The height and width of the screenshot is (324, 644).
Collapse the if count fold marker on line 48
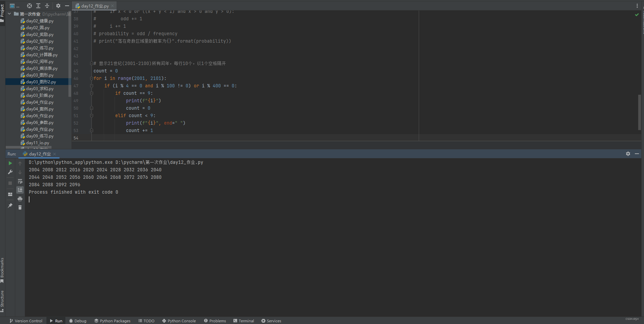[91, 93]
